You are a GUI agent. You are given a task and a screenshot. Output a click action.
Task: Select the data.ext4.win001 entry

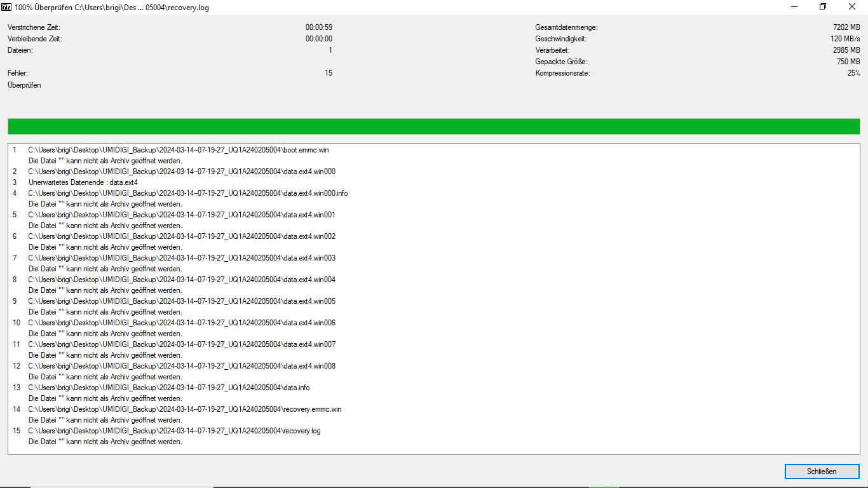[182, 215]
